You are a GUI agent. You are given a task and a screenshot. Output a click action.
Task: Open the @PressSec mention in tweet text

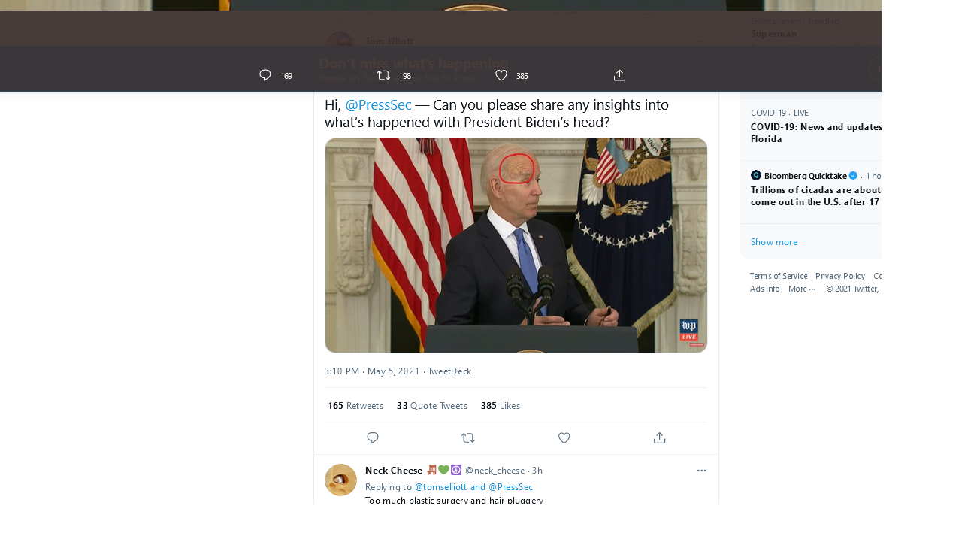[378, 104]
